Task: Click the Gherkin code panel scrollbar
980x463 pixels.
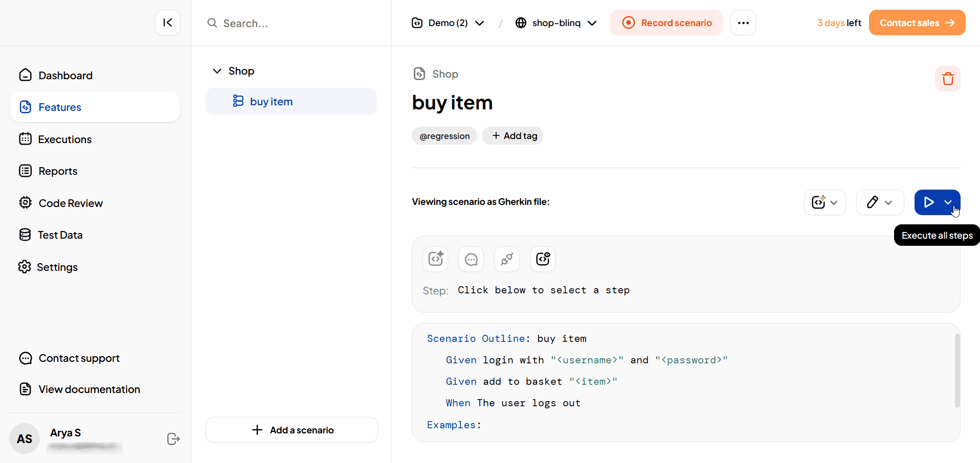Action: [x=957, y=371]
